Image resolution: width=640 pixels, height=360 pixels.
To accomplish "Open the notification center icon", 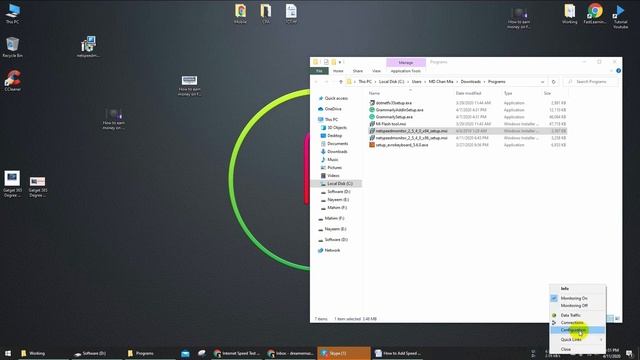I will [629, 353].
